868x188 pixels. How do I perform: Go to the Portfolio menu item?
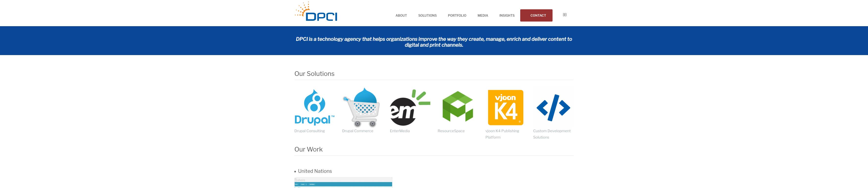tap(457, 15)
